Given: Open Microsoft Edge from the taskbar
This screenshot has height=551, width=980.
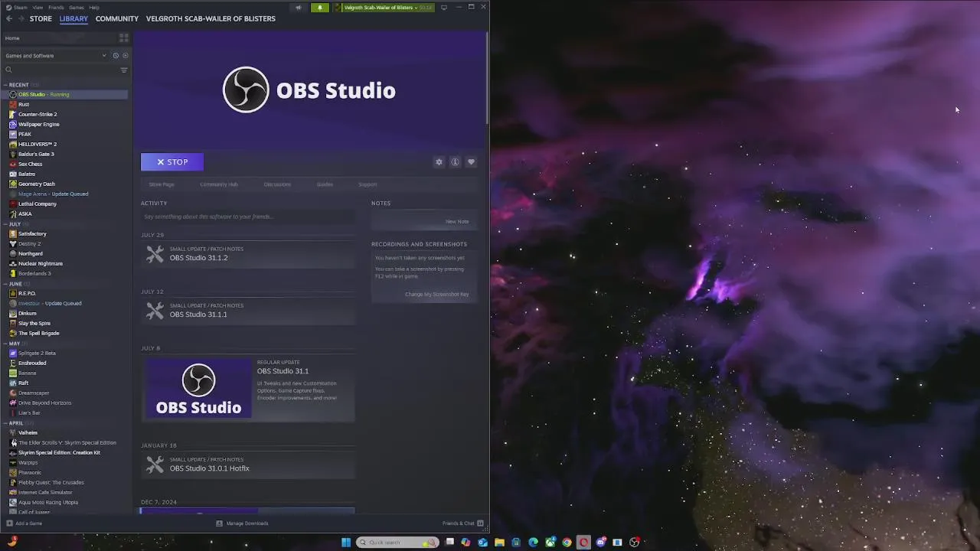Looking at the screenshot, I should tap(533, 543).
